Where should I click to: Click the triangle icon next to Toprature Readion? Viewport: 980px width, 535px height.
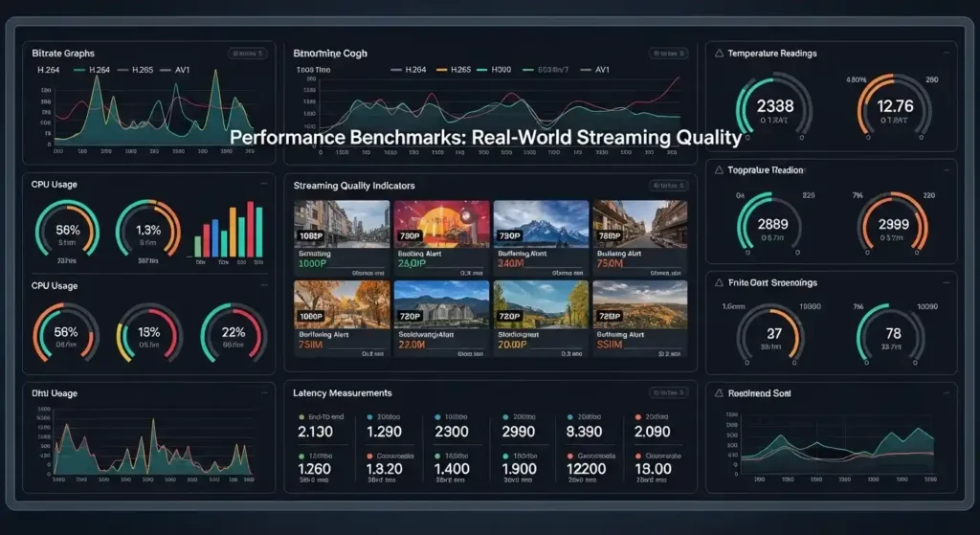point(720,170)
